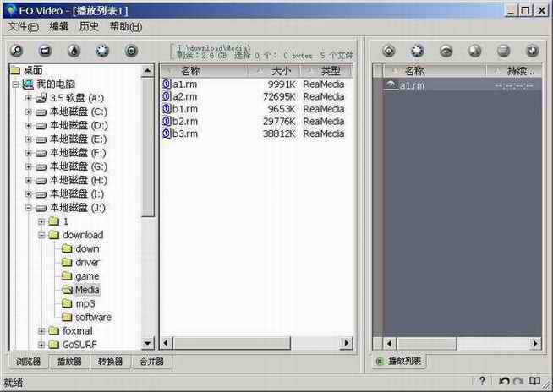The width and height of the screenshot is (553, 392).
Task: Open the 编辑 menu
Action: (x=58, y=27)
